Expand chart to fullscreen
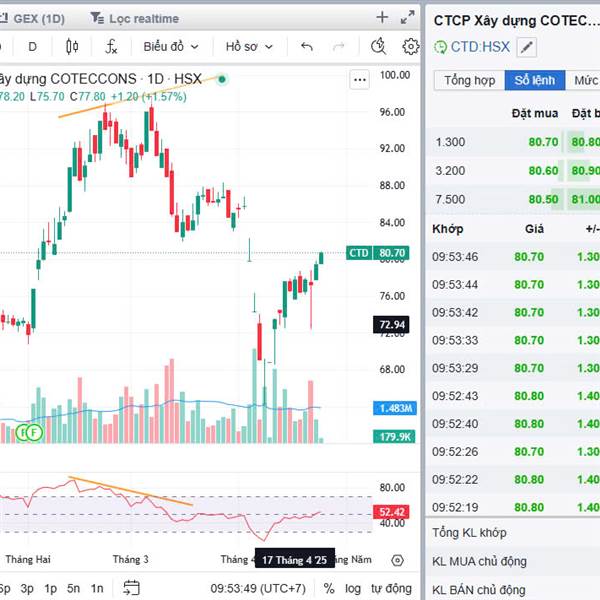 tap(408, 17)
